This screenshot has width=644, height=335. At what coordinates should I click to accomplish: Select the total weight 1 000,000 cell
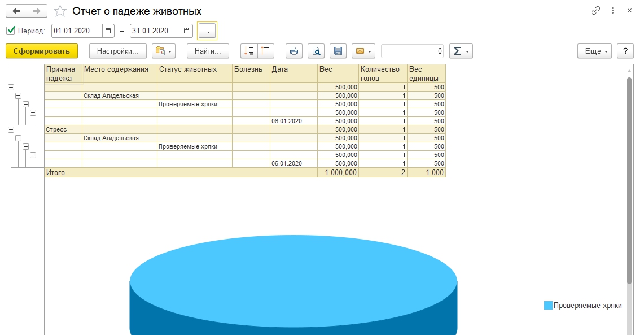338,173
